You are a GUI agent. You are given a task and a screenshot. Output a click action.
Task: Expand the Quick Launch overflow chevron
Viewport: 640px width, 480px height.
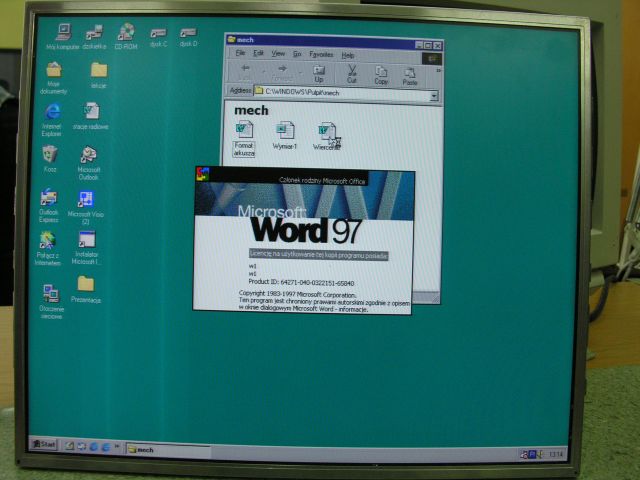(x=117, y=447)
